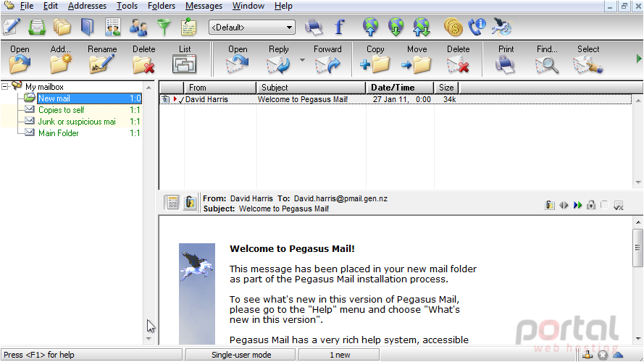The width and height of the screenshot is (644, 362).
Task: Open the Addresses menu
Action: (87, 6)
